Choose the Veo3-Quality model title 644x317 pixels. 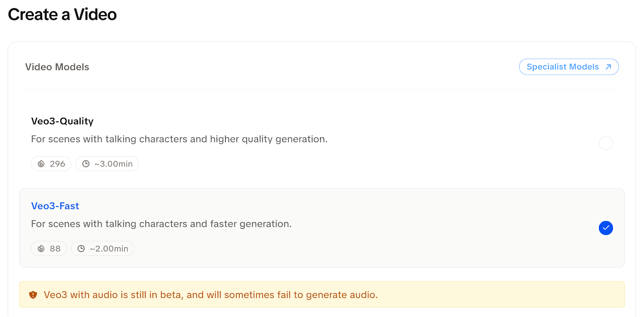(62, 121)
